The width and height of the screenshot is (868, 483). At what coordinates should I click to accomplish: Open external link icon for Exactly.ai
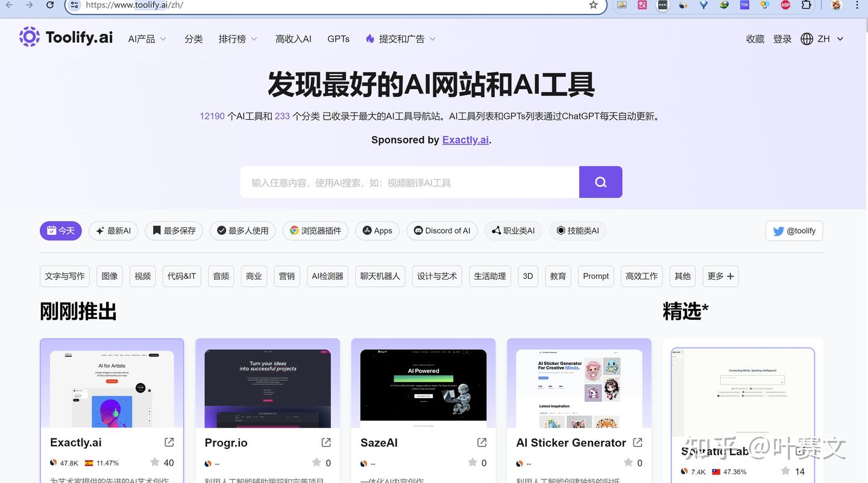click(169, 442)
